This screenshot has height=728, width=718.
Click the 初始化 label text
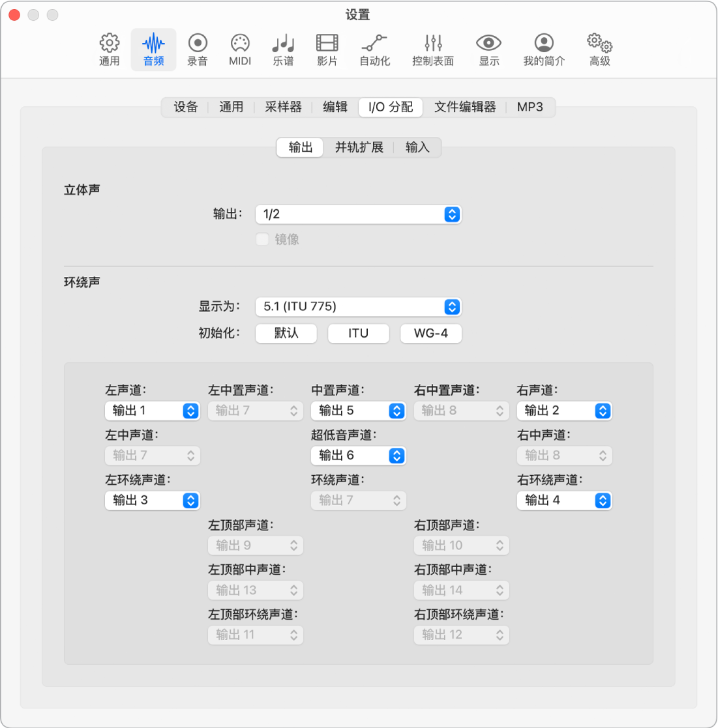pos(218,333)
